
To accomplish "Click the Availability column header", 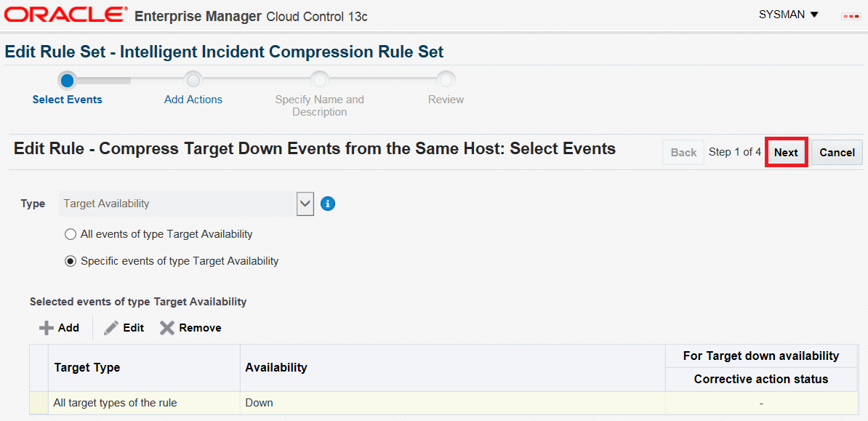I will coord(276,368).
